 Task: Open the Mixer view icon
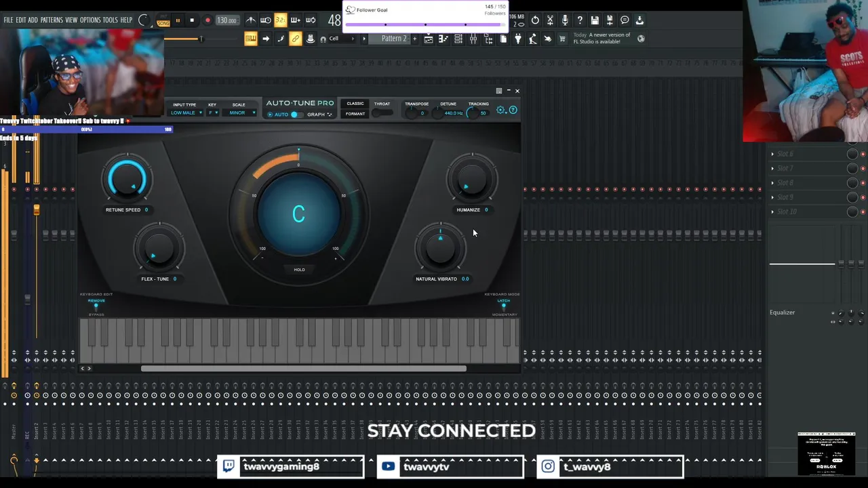(473, 39)
